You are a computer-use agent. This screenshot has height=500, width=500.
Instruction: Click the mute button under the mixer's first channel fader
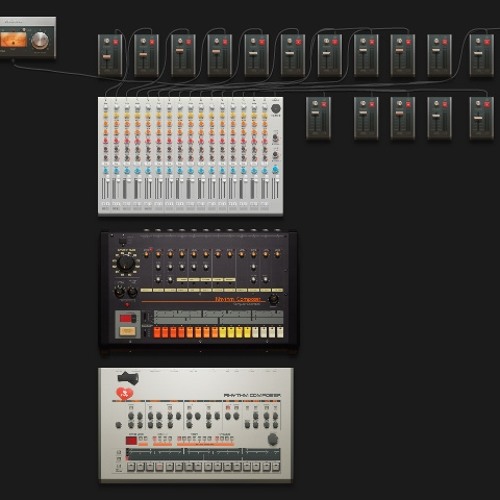[104, 203]
